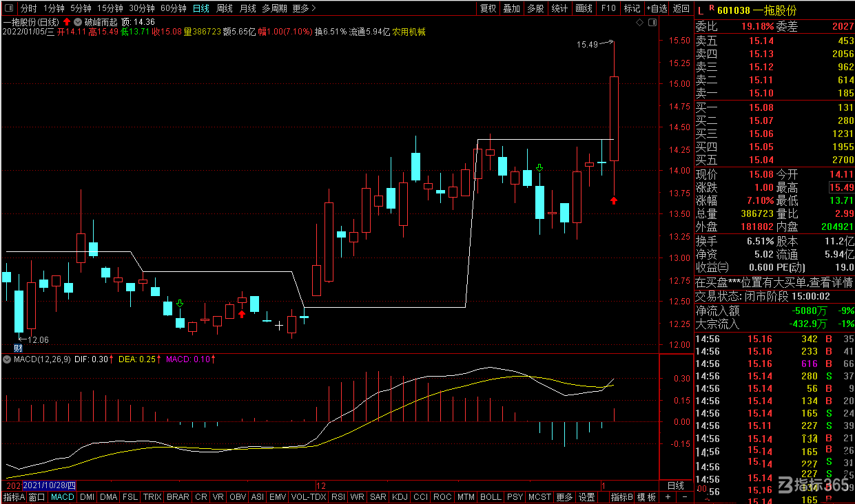Click the panel layout icon at top-left
Image resolution: width=855 pixels, height=504 pixels.
pos(8,8)
